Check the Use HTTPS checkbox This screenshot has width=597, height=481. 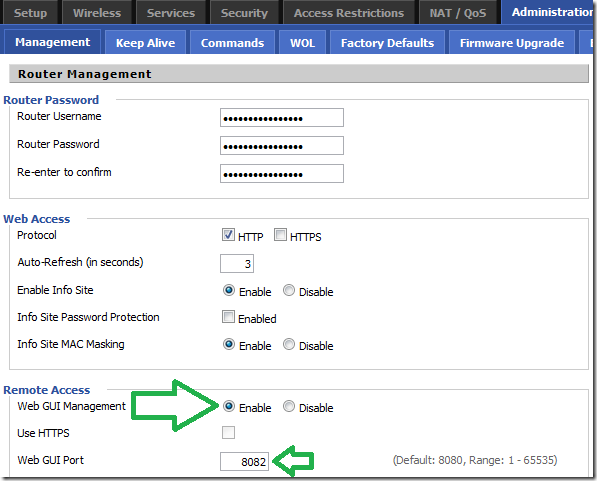click(x=228, y=432)
